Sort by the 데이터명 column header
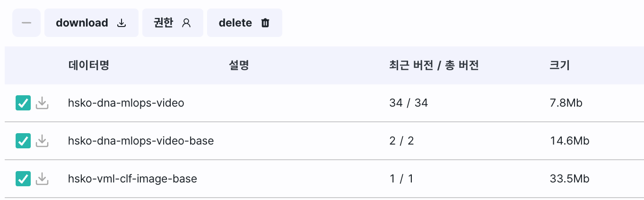644x200 pixels. tap(89, 65)
